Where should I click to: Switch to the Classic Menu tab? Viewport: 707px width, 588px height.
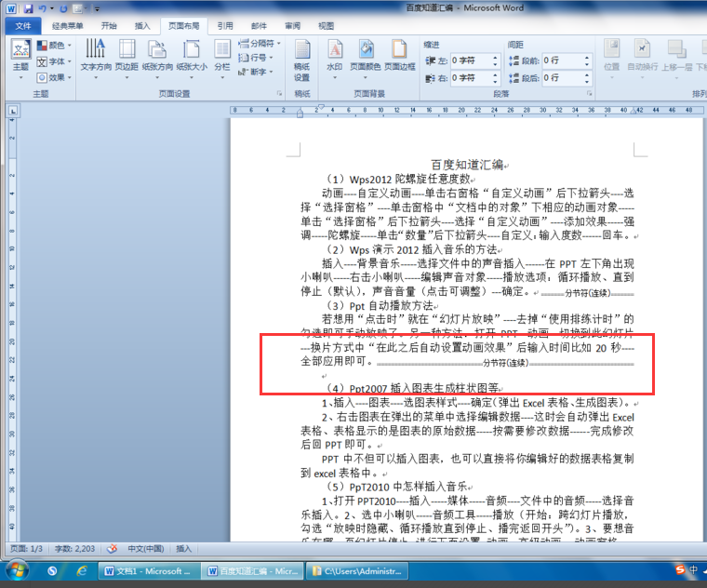pyautogui.click(x=67, y=26)
